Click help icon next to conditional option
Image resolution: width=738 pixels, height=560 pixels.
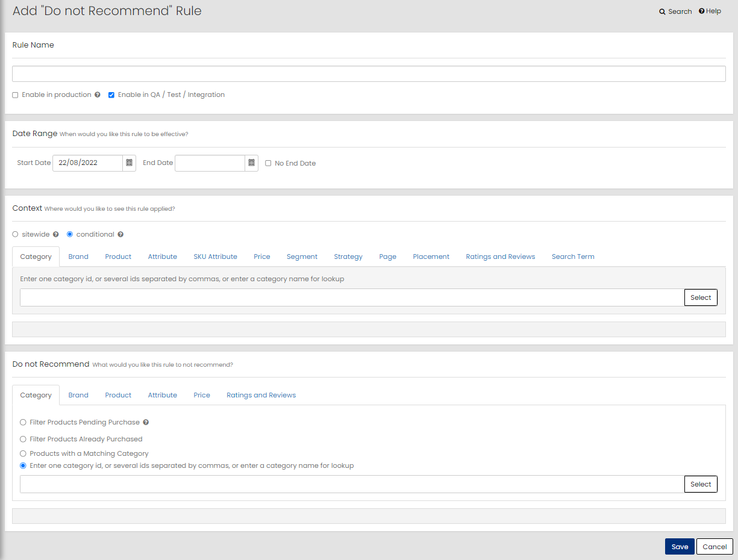coord(120,235)
